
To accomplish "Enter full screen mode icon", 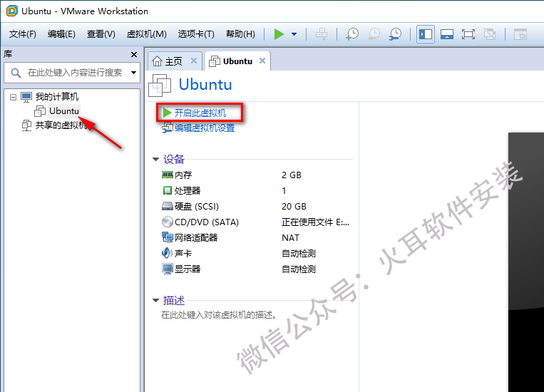I will tap(468, 34).
